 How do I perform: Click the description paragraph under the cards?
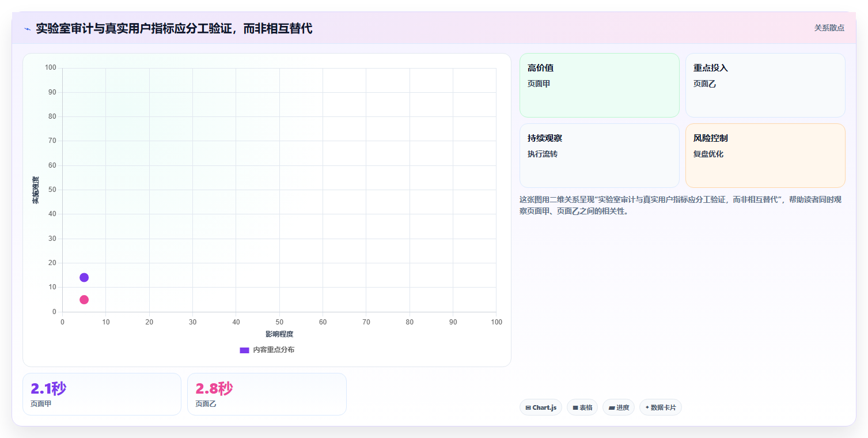pyautogui.click(x=681, y=205)
